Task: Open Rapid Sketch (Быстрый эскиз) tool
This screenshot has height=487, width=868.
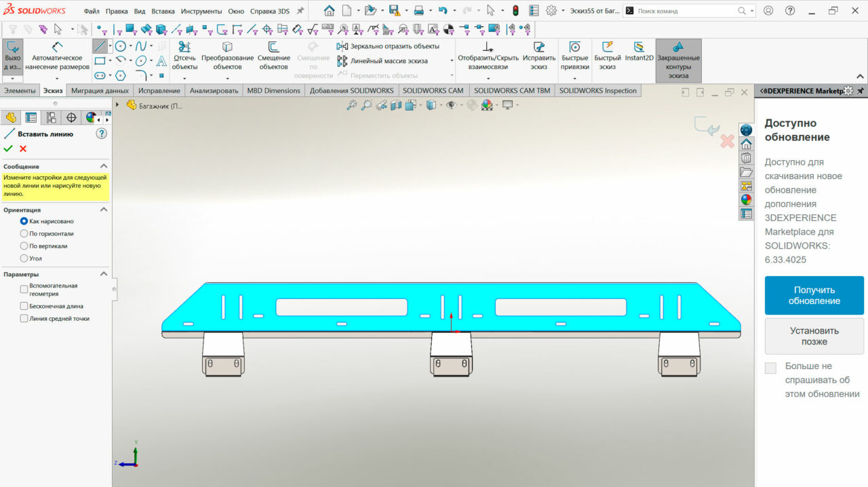Action: point(608,47)
